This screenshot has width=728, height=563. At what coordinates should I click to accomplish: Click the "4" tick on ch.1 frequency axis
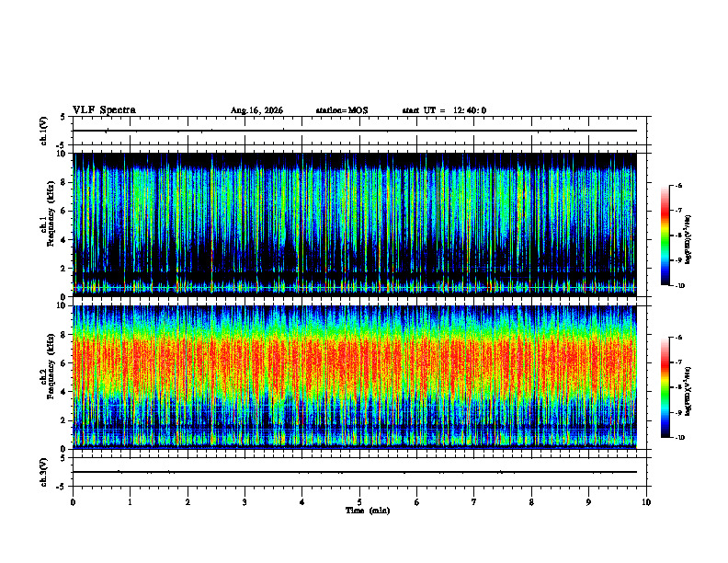(x=64, y=240)
